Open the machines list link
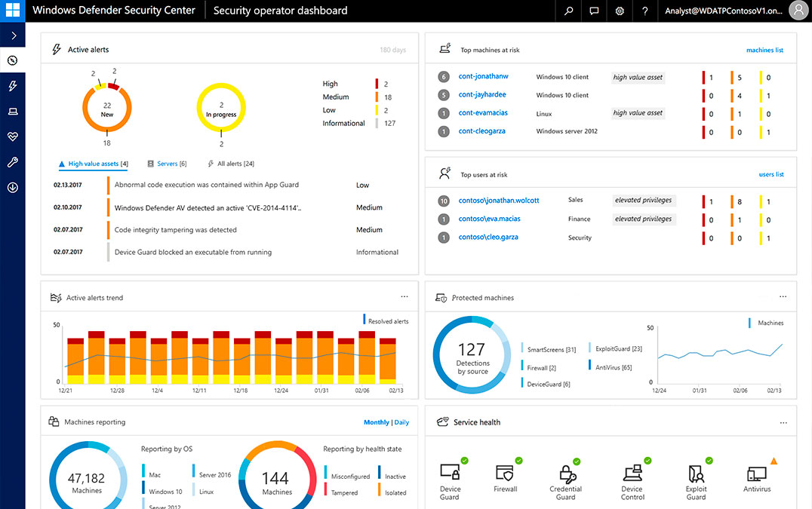The height and width of the screenshot is (509, 812). click(x=764, y=51)
